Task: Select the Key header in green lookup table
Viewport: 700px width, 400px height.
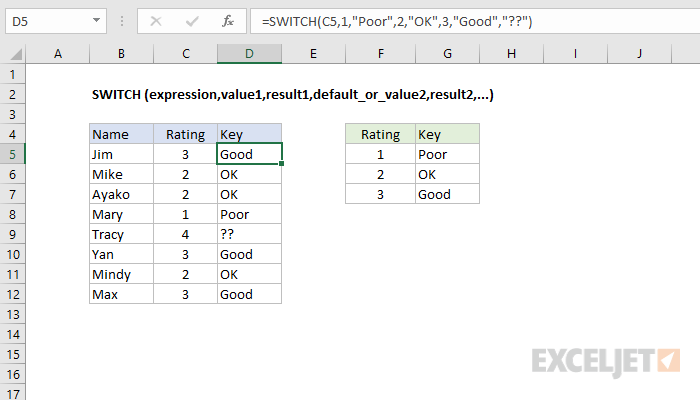Action: tap(447, 134)
